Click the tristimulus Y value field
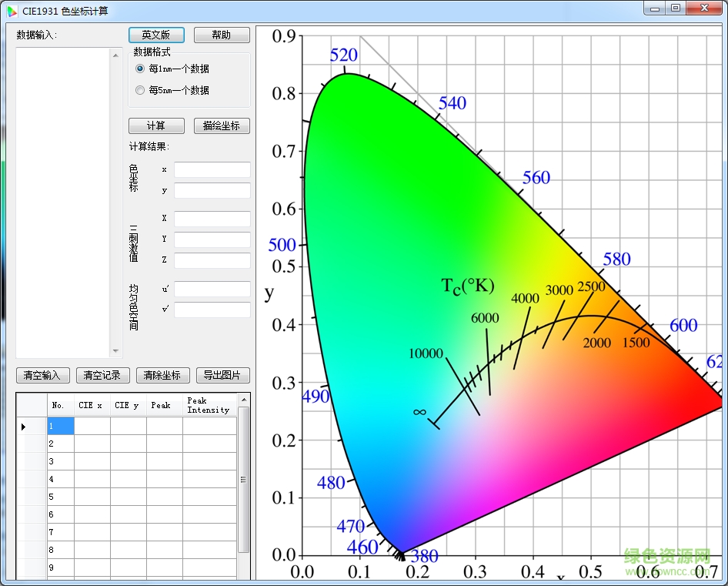Screen dimensions: 728x586 tap(212, 239)
